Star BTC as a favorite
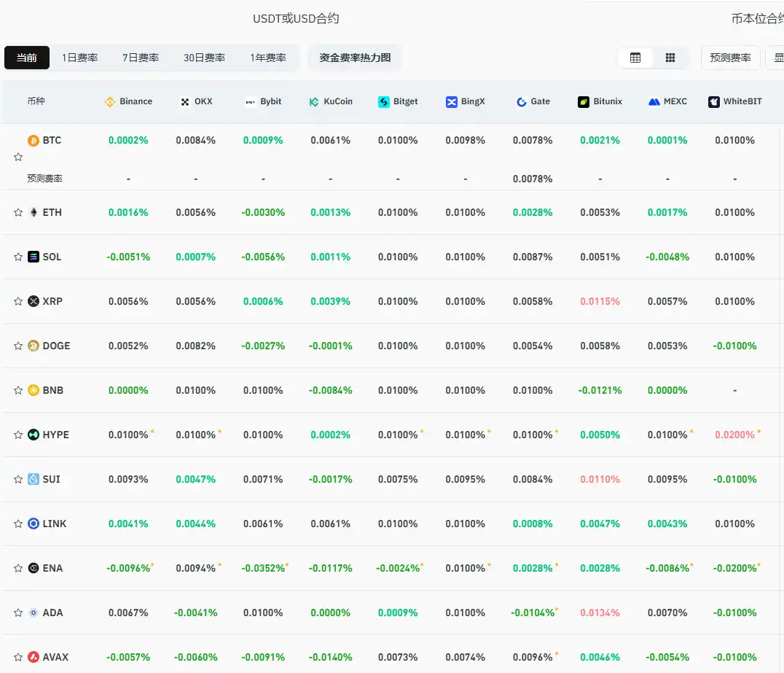 (x=18, y=157)
